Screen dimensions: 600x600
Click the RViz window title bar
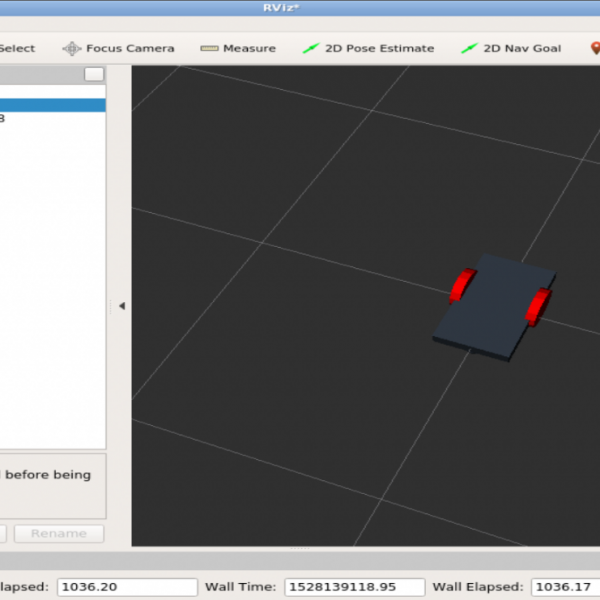tap(300, 8)
